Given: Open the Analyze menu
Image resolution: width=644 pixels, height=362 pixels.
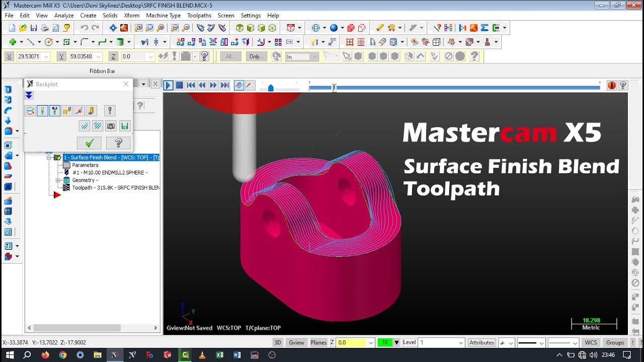Looking at the screenshot, I should tap(64, 16).
